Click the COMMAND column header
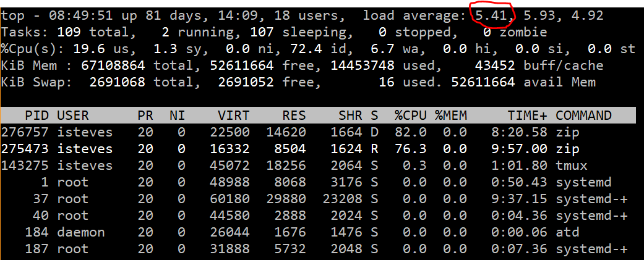The height and width of the screenshot is (260, 644). [583, 115]
